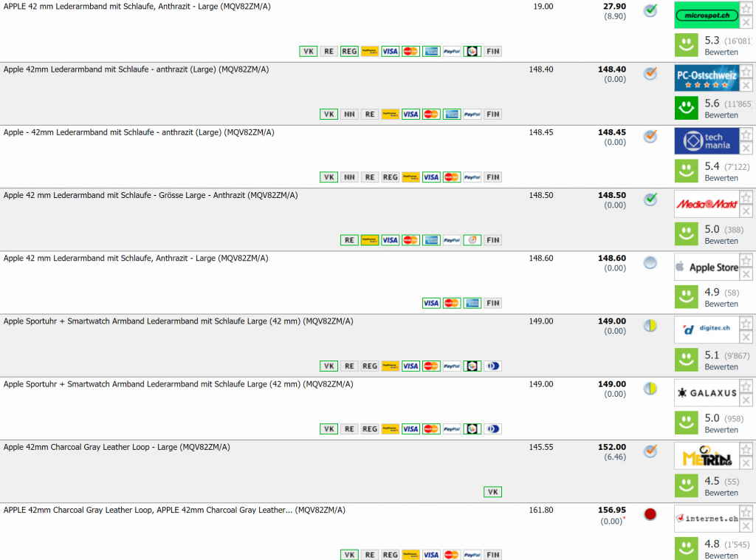This screenshot has height=560, width=756.
Task: Click the PayPal icon in the tech mania row
Action: coord(472,177)
